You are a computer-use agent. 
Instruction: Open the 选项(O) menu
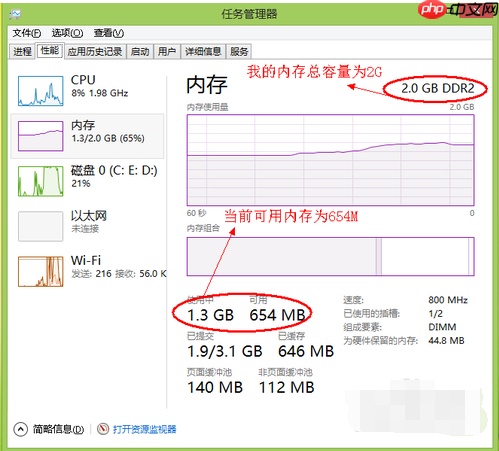click(67, 33)
